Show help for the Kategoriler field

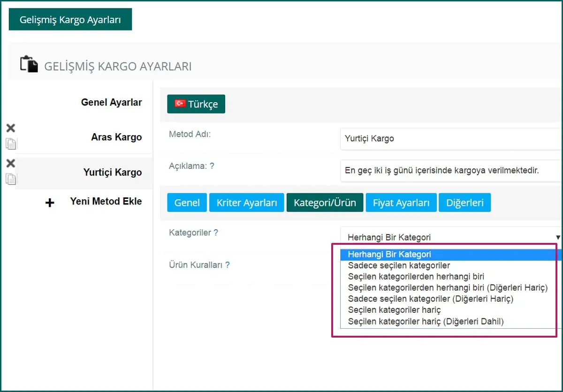coord(216,233)
